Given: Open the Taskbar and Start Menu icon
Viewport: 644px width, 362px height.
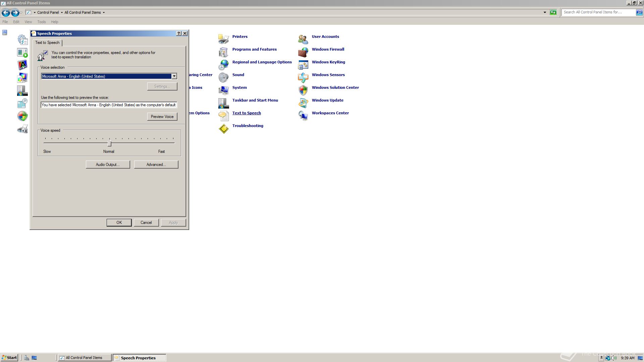Looking at the screenshot, I should point(223,103).
